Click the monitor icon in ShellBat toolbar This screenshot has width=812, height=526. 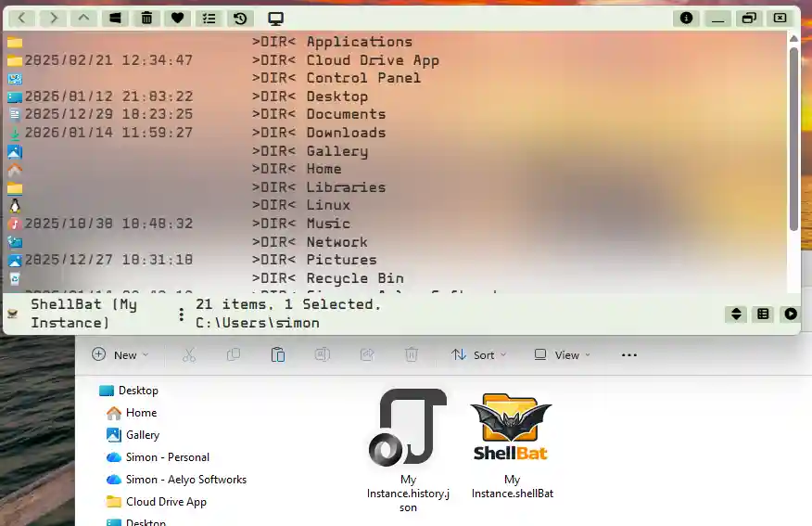point(275,18)
